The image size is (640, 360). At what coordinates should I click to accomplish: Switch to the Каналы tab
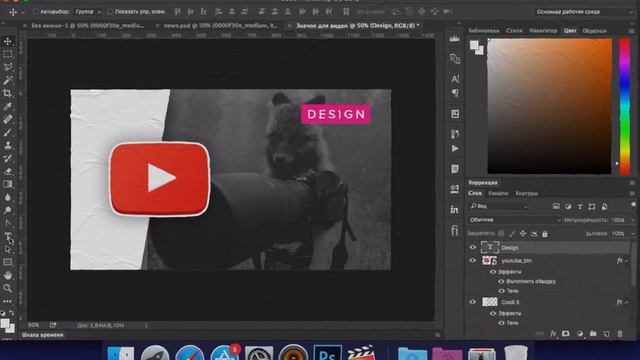click(x=498, y=193)
